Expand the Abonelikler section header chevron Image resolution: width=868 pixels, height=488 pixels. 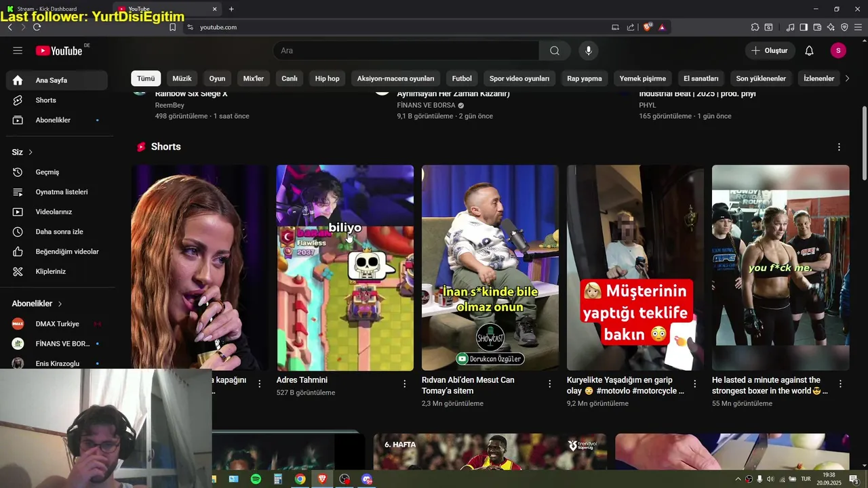[x=60, y=304]
